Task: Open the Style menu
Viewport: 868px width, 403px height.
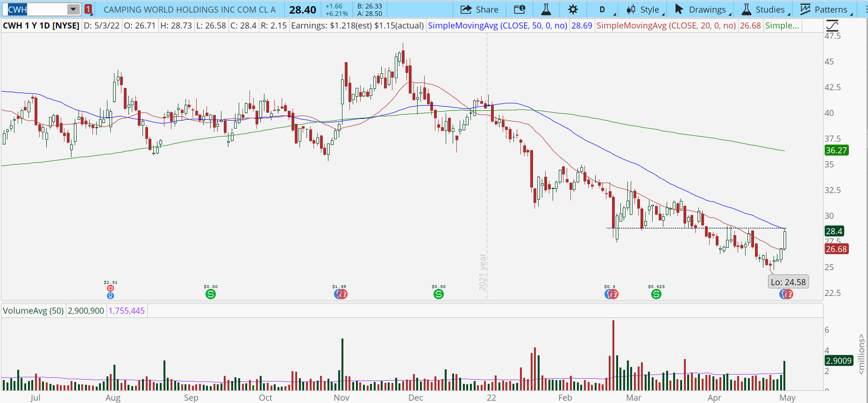Action: point(643,9)
